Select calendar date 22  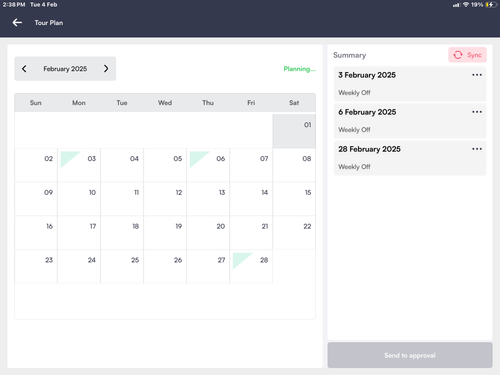tap(294, 233)
